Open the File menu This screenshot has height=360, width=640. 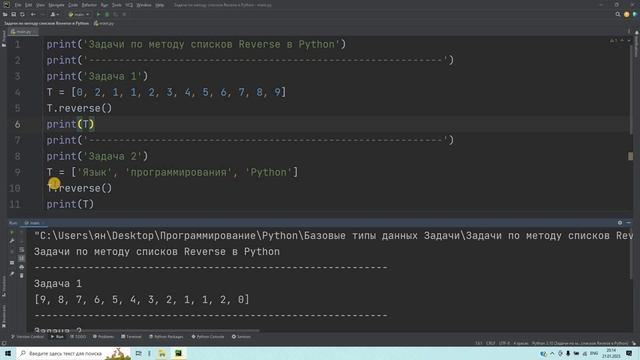click(18, 5)
